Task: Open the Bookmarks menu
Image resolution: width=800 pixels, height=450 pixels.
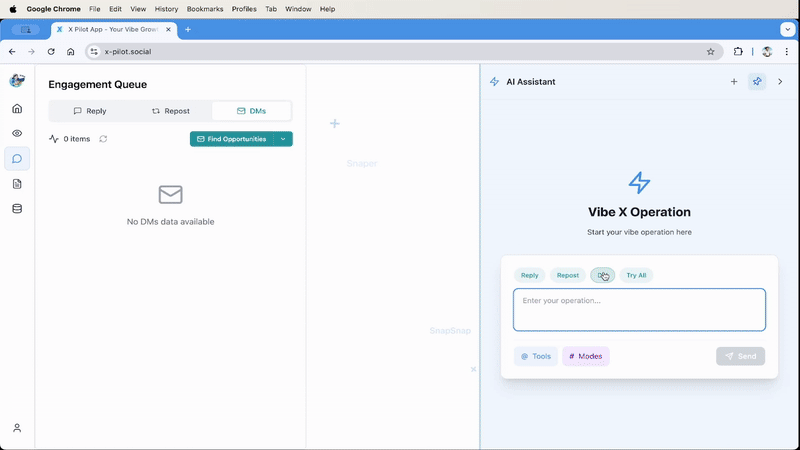Action: [205, 9]
